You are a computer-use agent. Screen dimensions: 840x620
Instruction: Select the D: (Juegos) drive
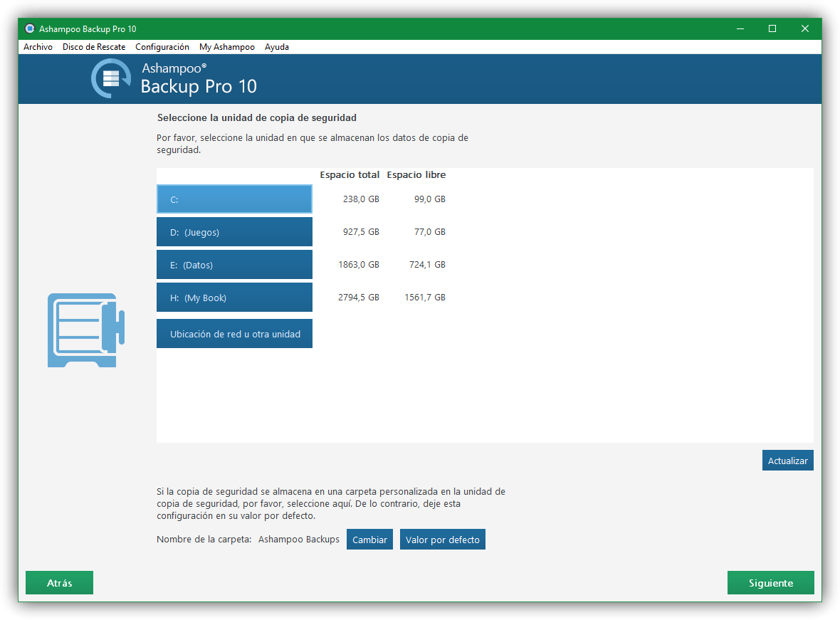click(234, 232)
